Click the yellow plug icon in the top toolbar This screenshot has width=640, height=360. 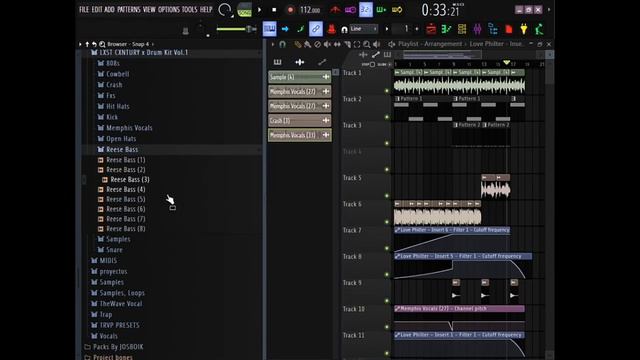click(x=524, y=29)
